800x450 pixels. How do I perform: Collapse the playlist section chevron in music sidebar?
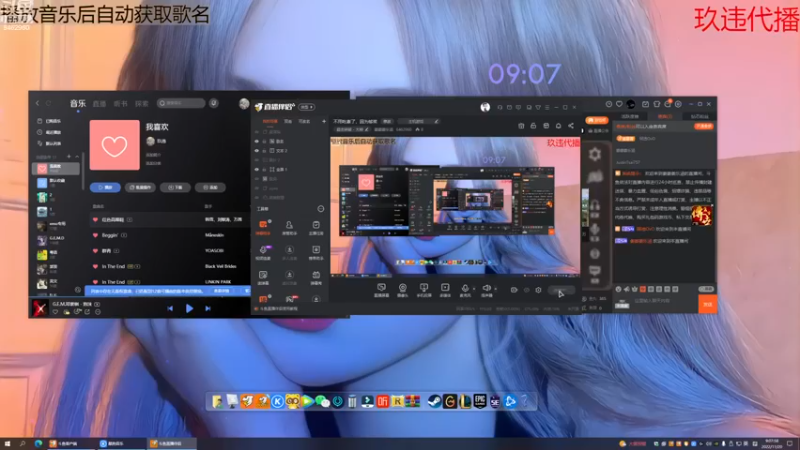[x=77, y=157]
